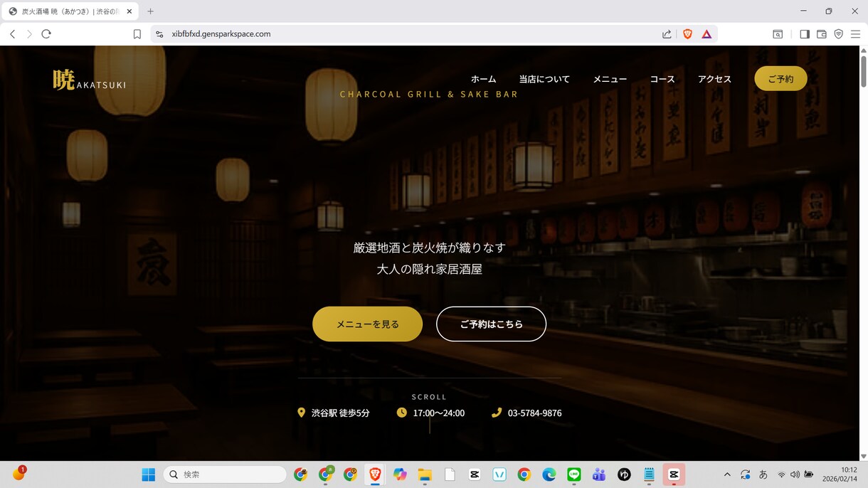Screen dimensions: 868x488
Task: Click 大人の隠れ家居酒屋 headline text
Action: point(429,270)
